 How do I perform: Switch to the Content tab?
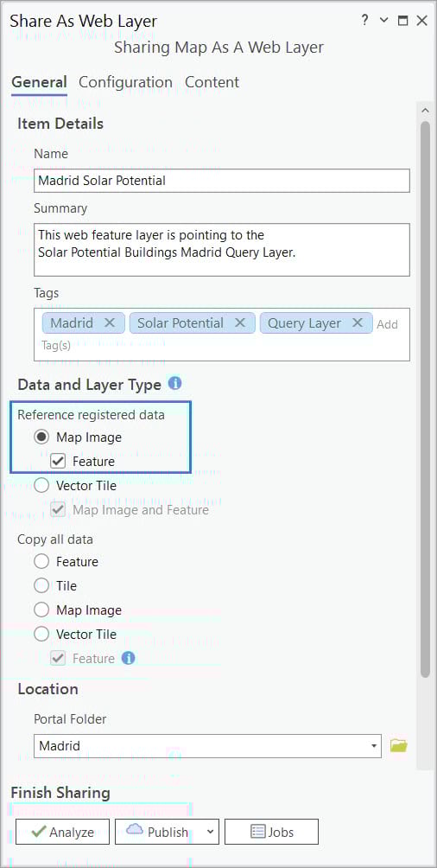[x=212, y=82]
